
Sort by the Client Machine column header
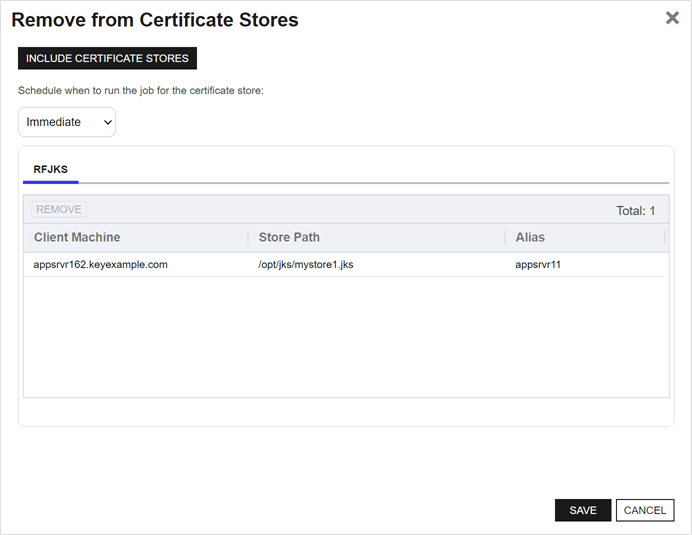click(x=77, y=237)
